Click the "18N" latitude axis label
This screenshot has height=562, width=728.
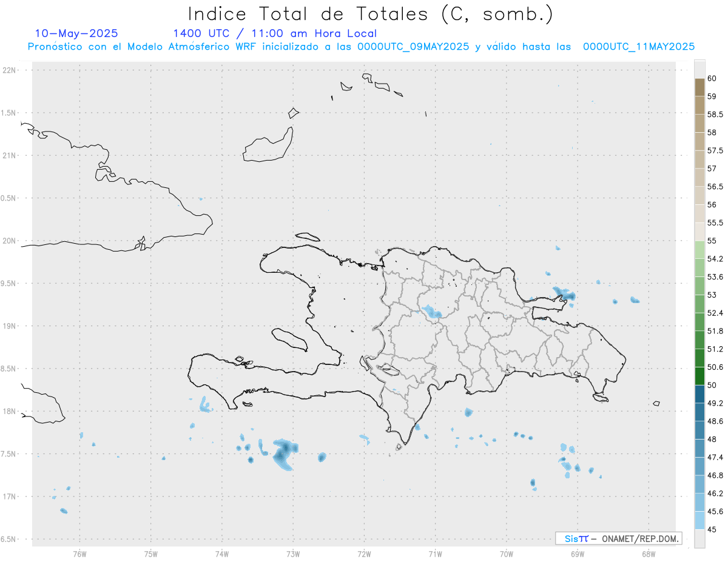(10, 411)
